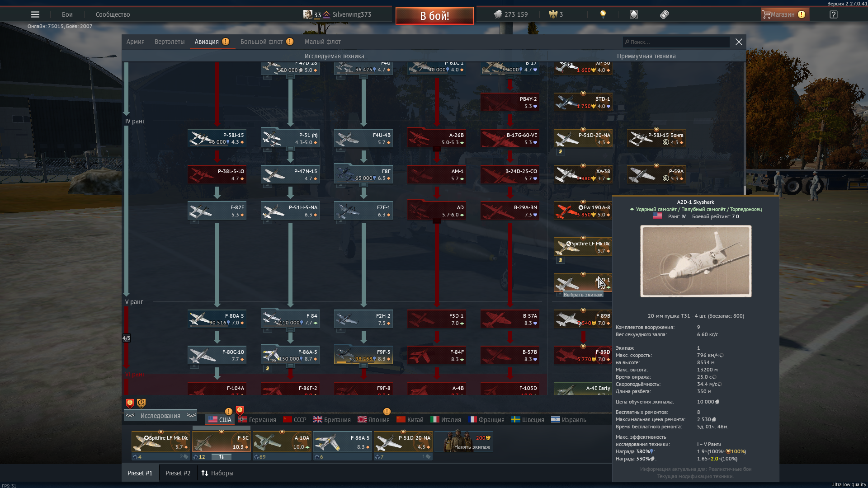Focus the Поиск search field
Viewport: 868px width, 488px height.
[676, 42]
